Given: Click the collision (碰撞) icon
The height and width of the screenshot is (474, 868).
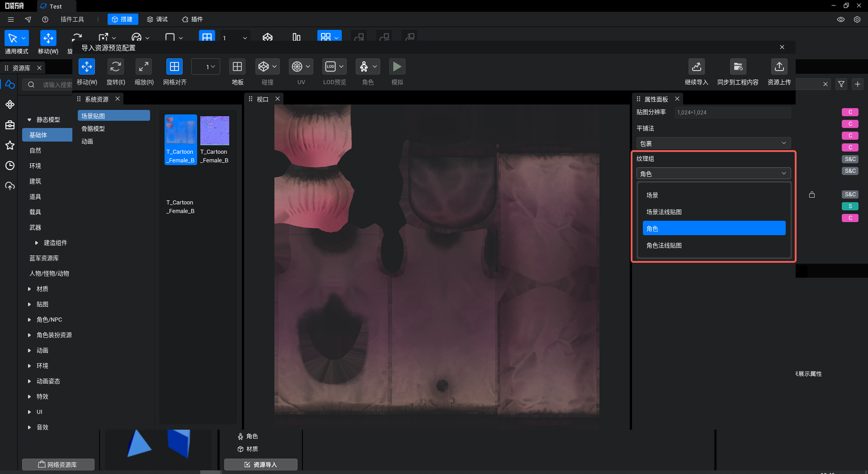Looking at the screenshot, I should (x=264, y=67).
